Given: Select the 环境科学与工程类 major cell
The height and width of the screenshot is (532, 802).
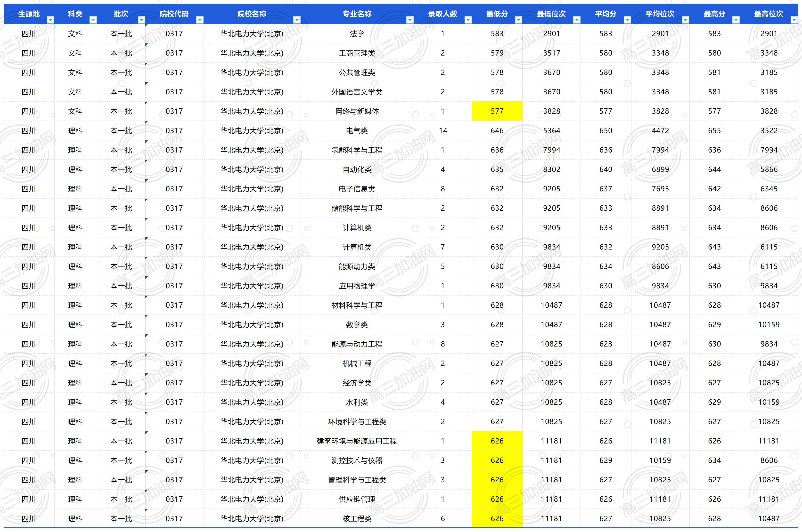Looking at the screenshot, I should (x=357, y=422).
